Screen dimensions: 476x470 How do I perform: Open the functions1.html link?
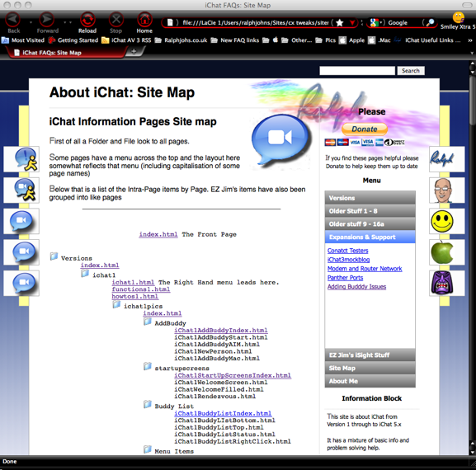click(141, 289)
